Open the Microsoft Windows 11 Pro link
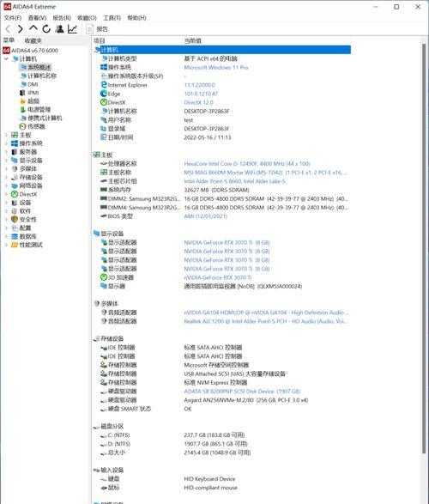 215,68
